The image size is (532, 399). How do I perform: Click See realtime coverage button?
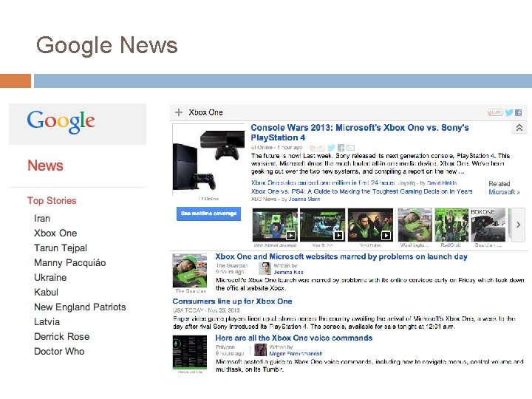(x=208, y=214)
